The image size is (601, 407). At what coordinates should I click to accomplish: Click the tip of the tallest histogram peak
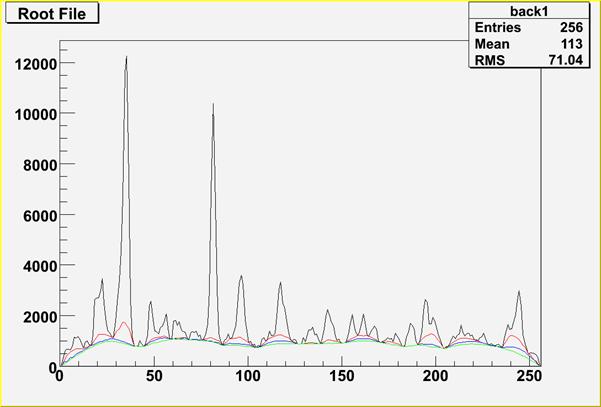coord(127,57)
